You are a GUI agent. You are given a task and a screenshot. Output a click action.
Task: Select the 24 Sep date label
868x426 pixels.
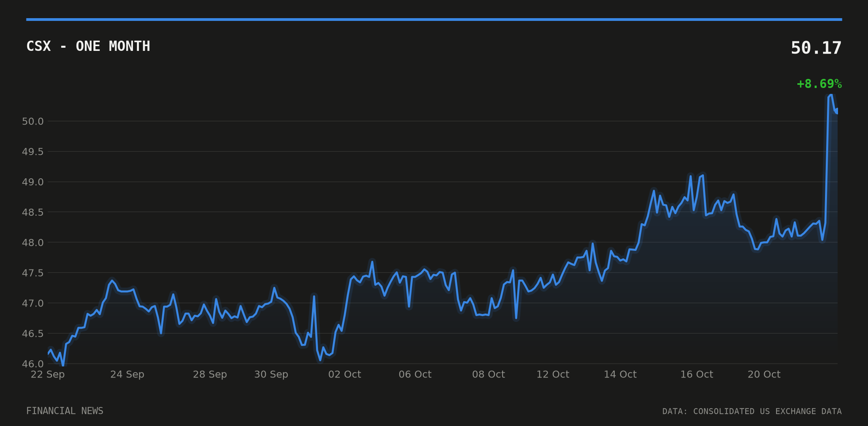pos(127,374)
